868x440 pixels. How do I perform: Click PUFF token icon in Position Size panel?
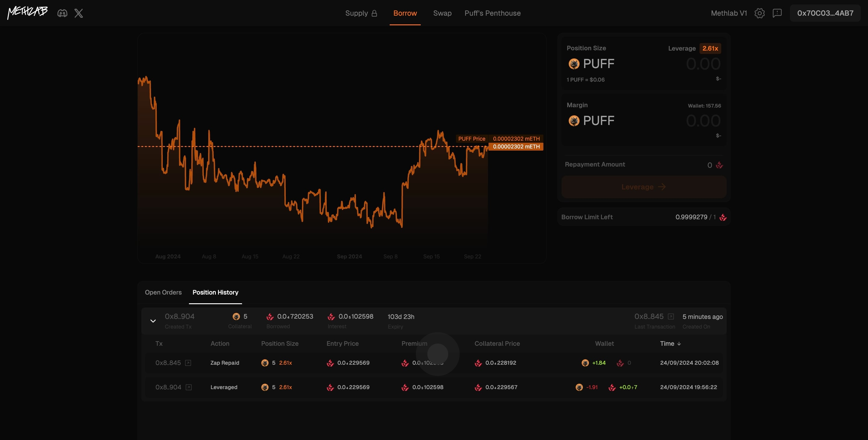pyautogui.click(x=574, y=64)
